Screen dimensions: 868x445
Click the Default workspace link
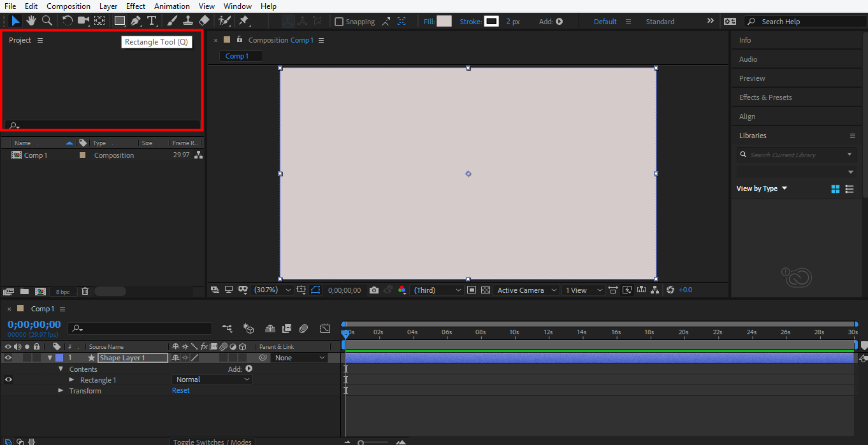coord(605,22)
